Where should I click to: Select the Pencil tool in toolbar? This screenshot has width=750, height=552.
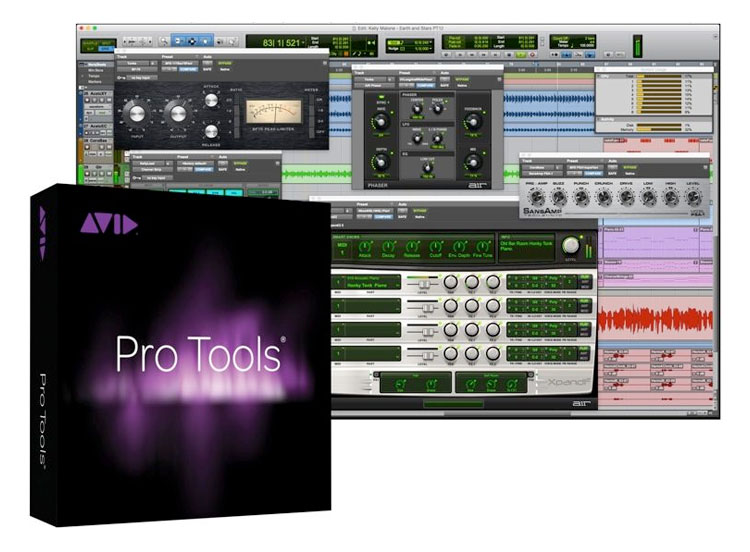232,42
